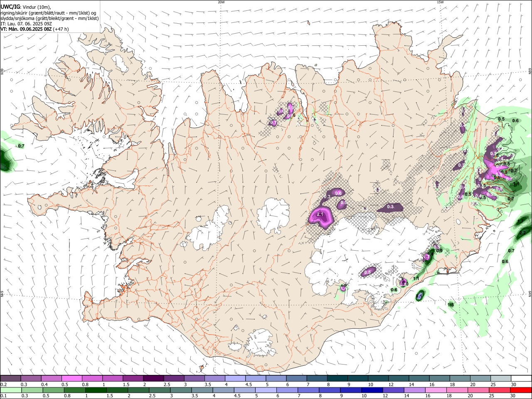Click the dark green precipitation cell at the western edge
This screenshot has height=399, width=532.
point(5,161)
